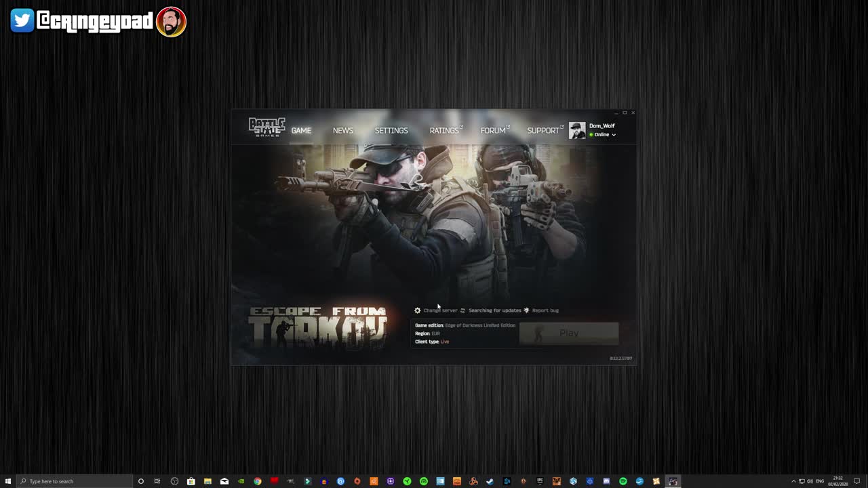Click the network tray icon
868x488 pixels.
click(x=802, y=481)
